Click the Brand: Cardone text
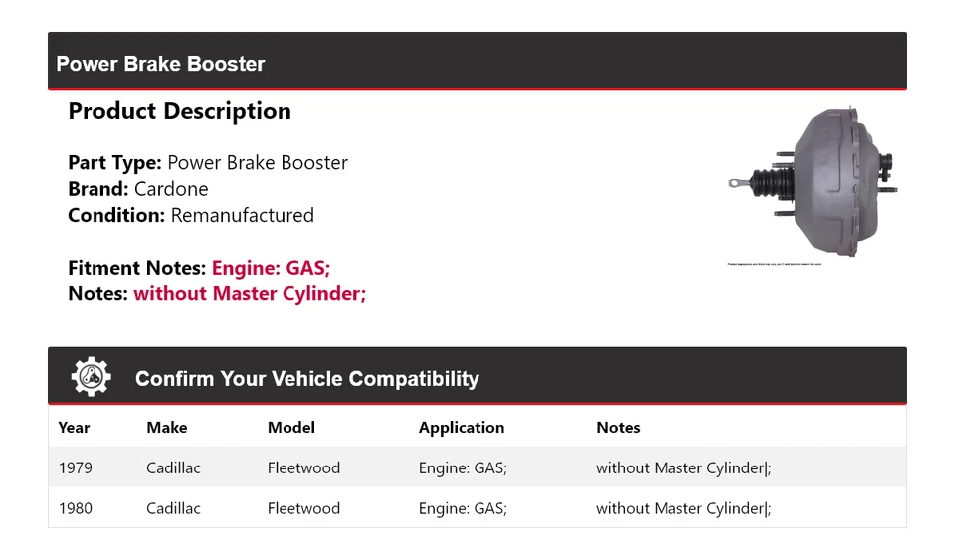Screen dimensions: 955x560 click(138, 189)
